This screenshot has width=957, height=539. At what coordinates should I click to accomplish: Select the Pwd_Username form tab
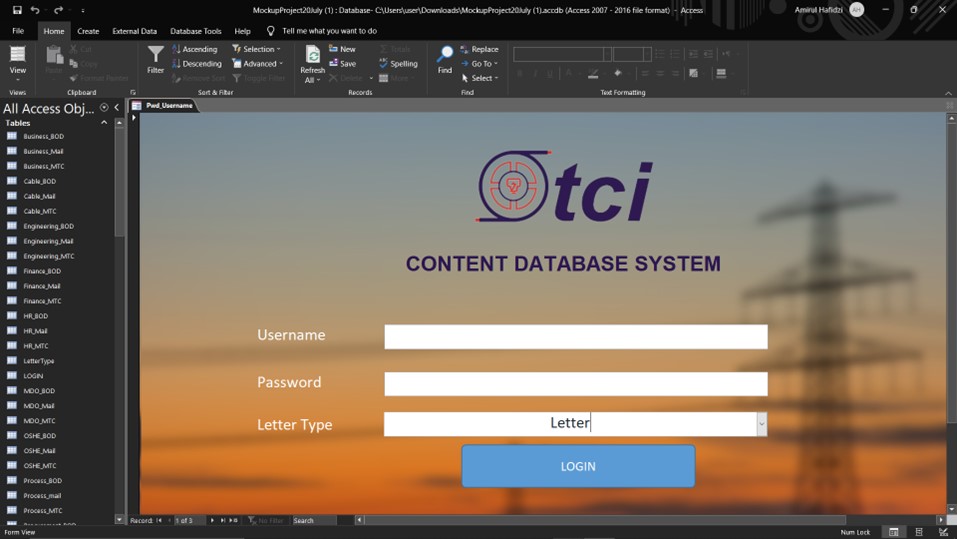tap(163, 106)
